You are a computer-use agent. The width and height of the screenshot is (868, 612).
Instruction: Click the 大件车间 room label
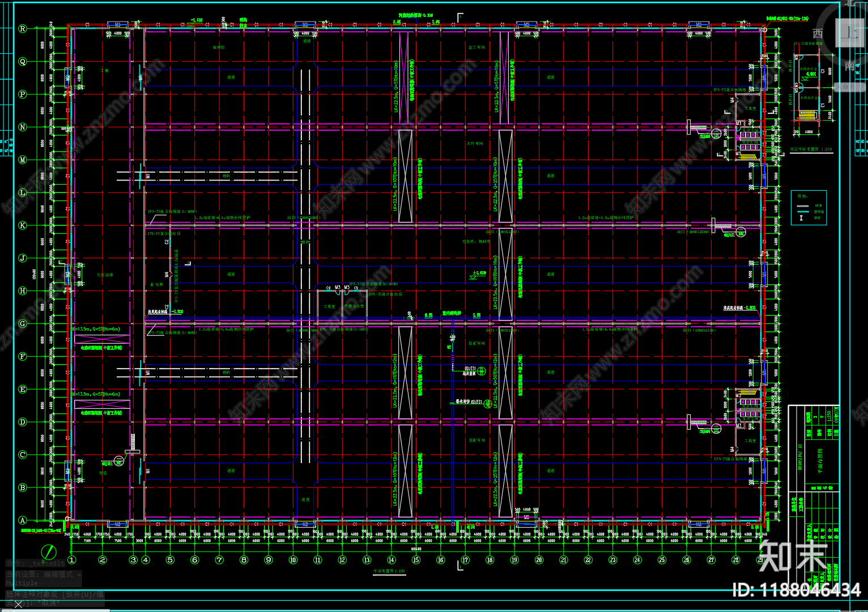[475, 144]
